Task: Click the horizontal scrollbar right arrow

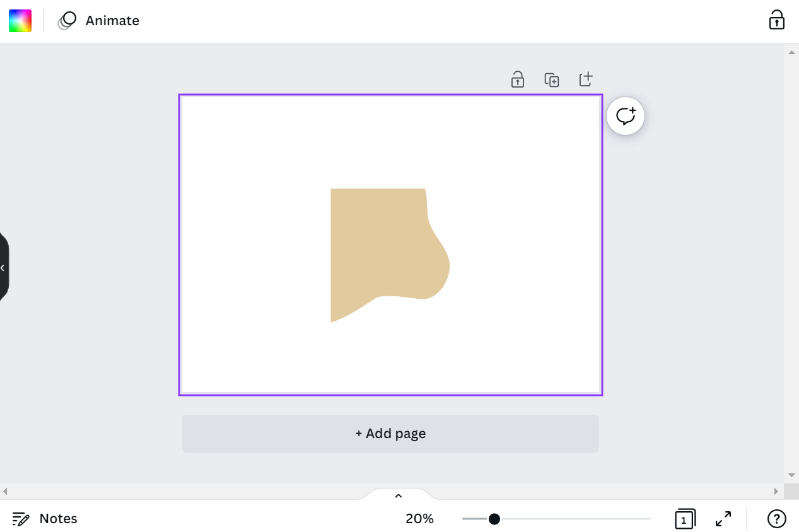Action: [x=776, y=491]
